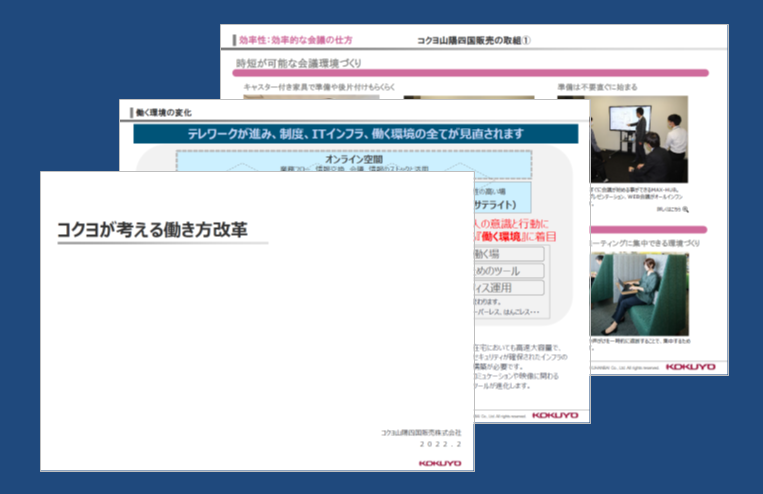Click the 準備は不要直ぐに始まる caption
This screenshot has height=494, width=763.
598,87
